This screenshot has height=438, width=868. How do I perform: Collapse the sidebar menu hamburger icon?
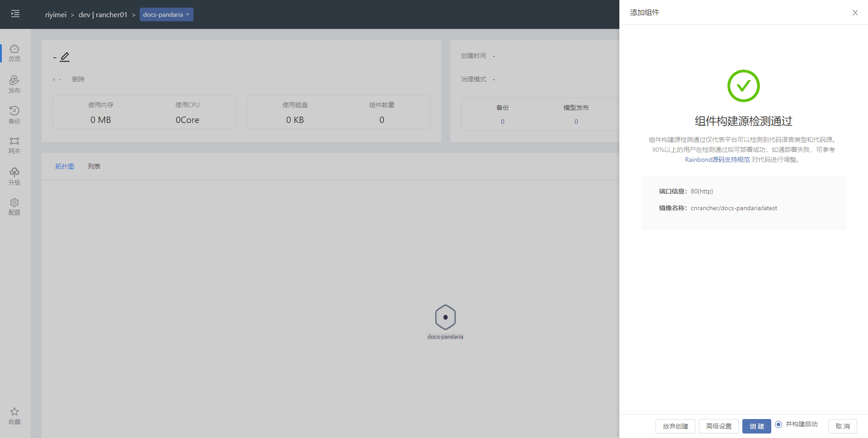[x=15, y=14]
